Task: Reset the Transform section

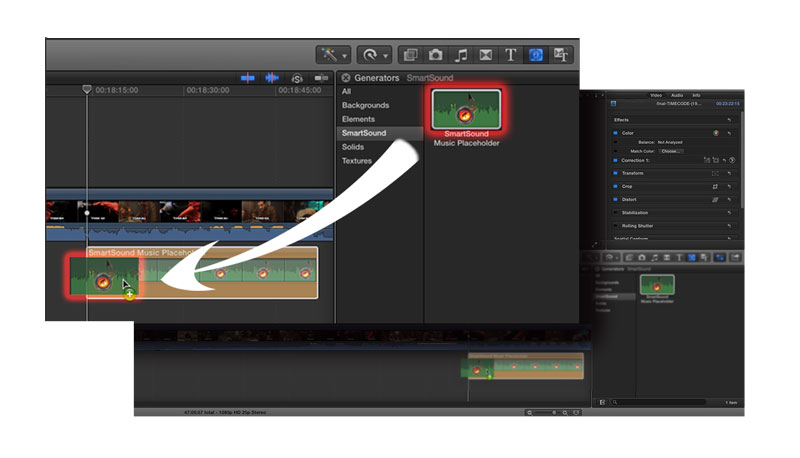Action: (729, 173)
